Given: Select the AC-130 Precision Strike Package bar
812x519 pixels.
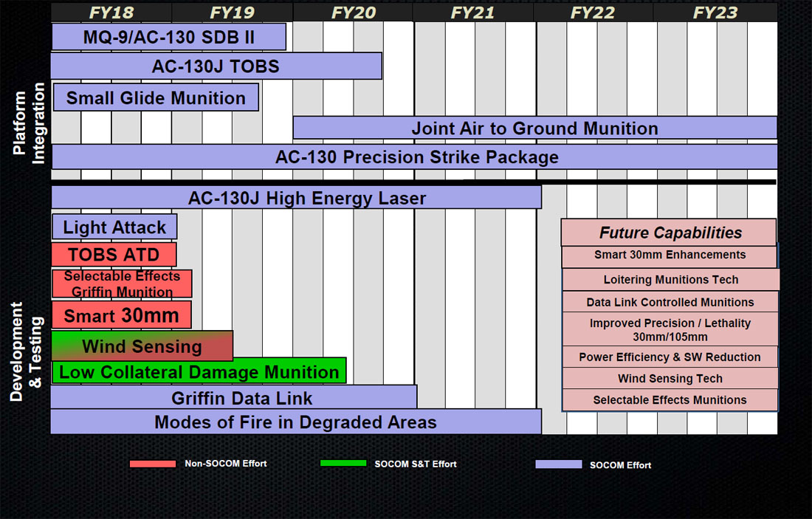Looking at the screenshot, I should [414, 157].
